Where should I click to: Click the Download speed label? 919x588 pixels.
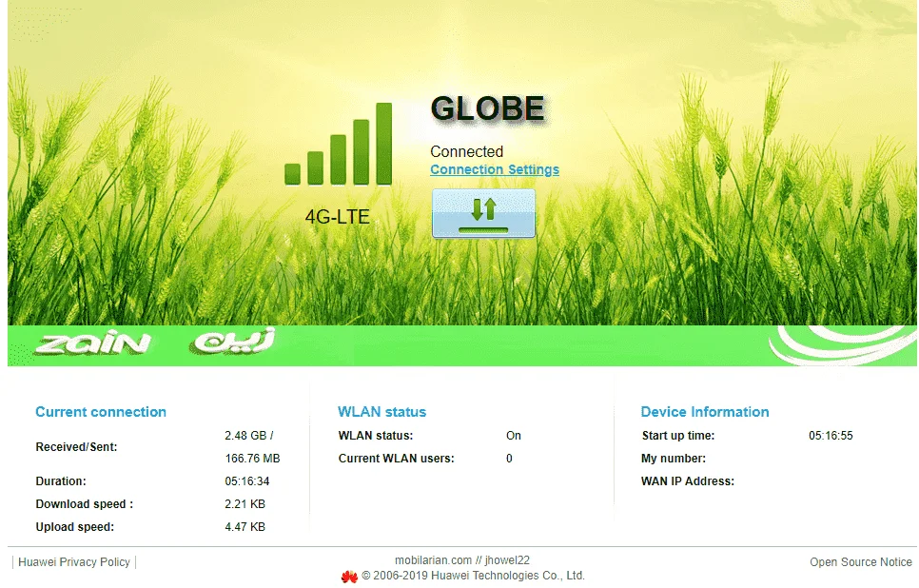[85, 504]
